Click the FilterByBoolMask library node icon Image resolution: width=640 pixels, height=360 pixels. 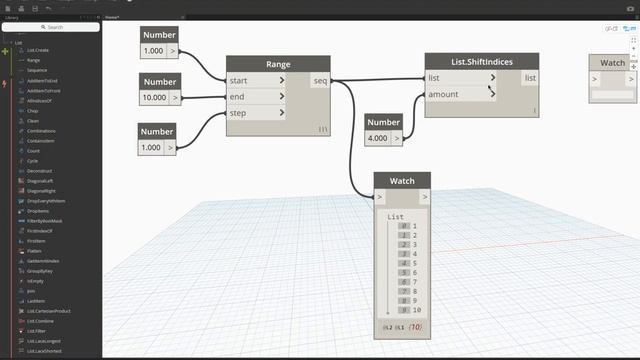(x=21, y=221)
